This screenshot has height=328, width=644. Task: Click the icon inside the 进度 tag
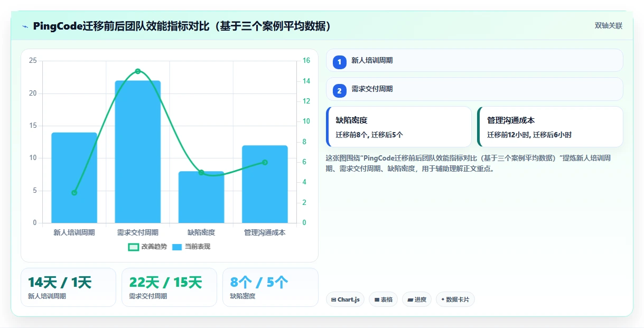tap(410, 299)
